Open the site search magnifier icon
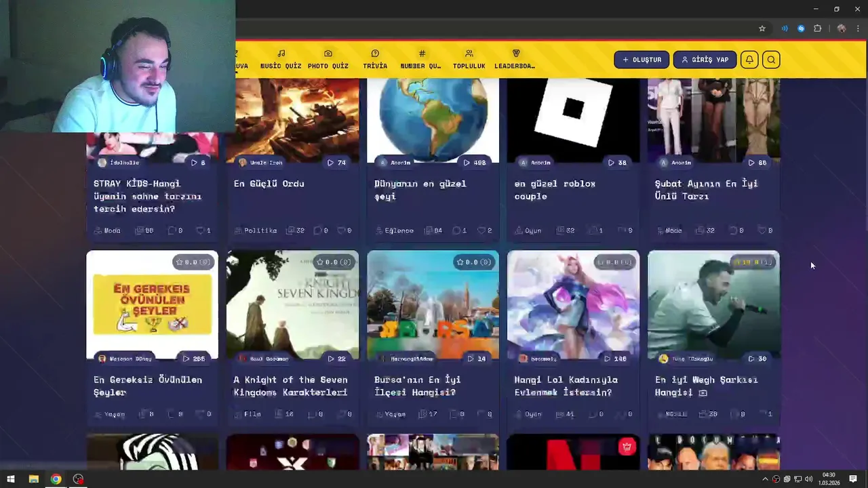 click(771, 60)
